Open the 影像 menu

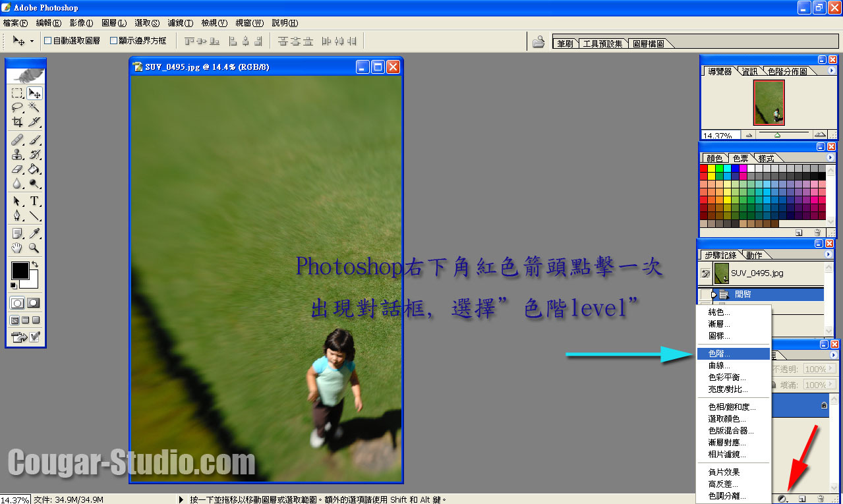coord(82,23)
